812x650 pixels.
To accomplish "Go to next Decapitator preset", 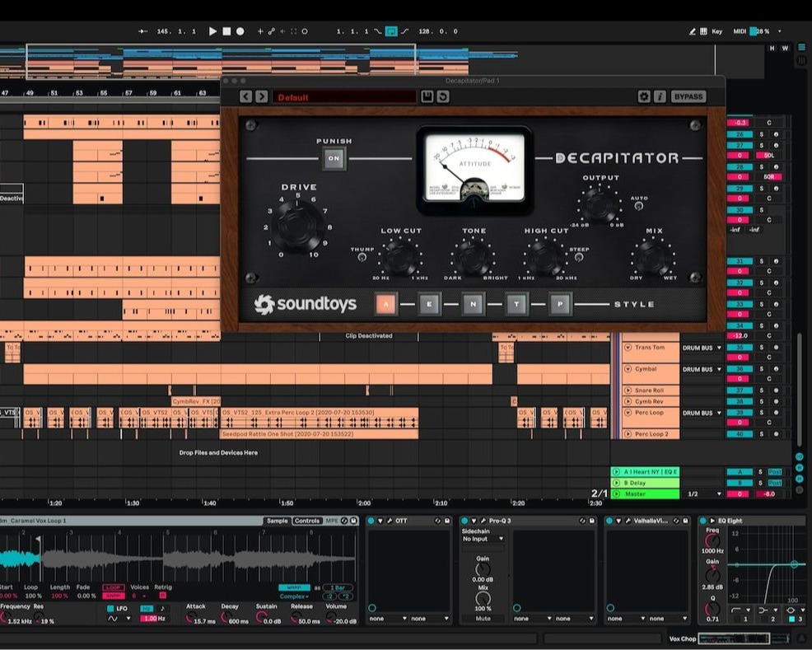I will [x=262, y=96].
